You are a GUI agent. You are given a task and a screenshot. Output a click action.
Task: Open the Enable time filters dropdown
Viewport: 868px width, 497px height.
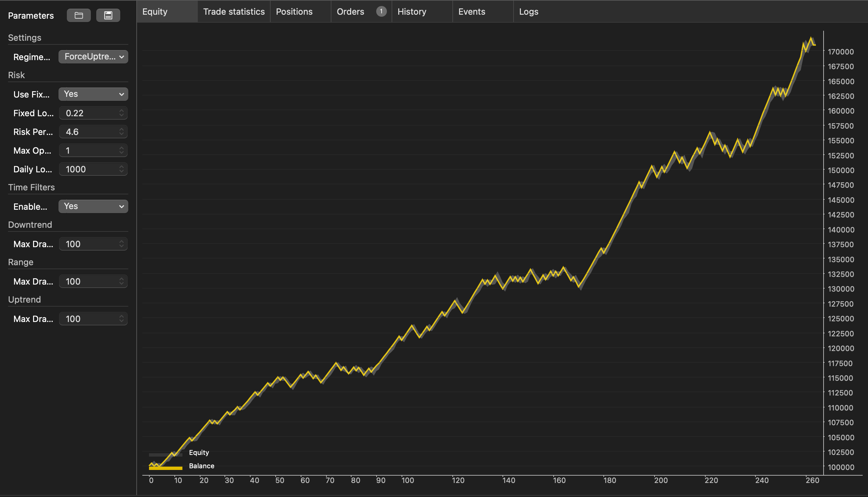pyautogui.click(x=93, y=206)
